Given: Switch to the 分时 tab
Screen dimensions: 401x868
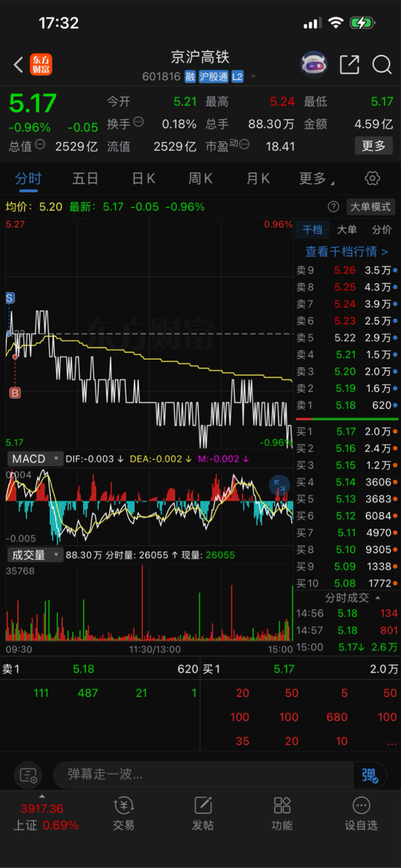Looking at the screenshot, I should (x=28, y=179).
